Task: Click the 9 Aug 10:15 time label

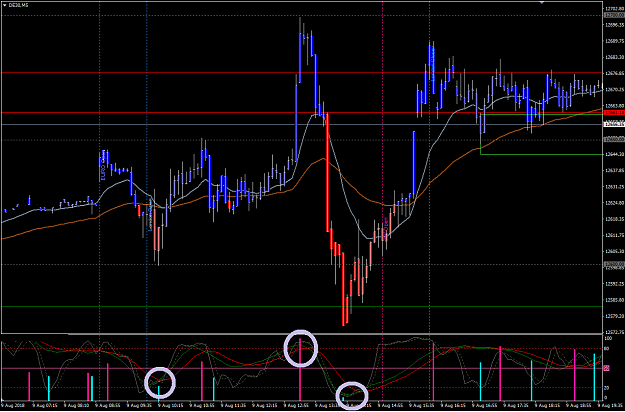Action: (x=169, y=404)
